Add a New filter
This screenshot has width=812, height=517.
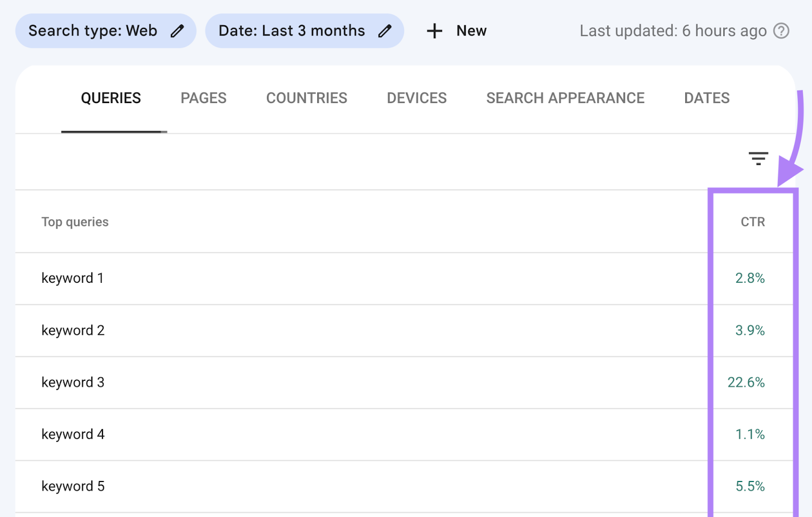(456, 31)
